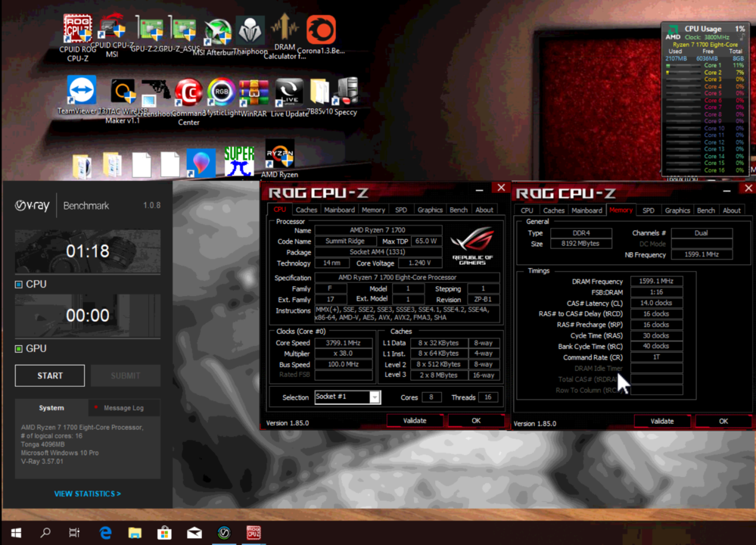Image resolution: width=756 pixels, height=545 pixels.
Task: Click OK in the left CPU-Z window
Action: (476, 421)
